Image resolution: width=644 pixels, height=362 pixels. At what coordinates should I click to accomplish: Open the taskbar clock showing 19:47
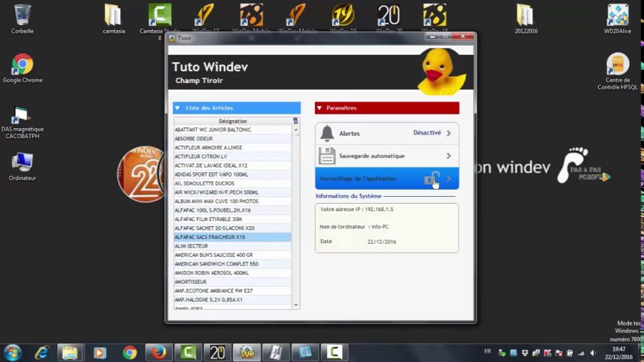pyautogui.click(x=619, y=353)
